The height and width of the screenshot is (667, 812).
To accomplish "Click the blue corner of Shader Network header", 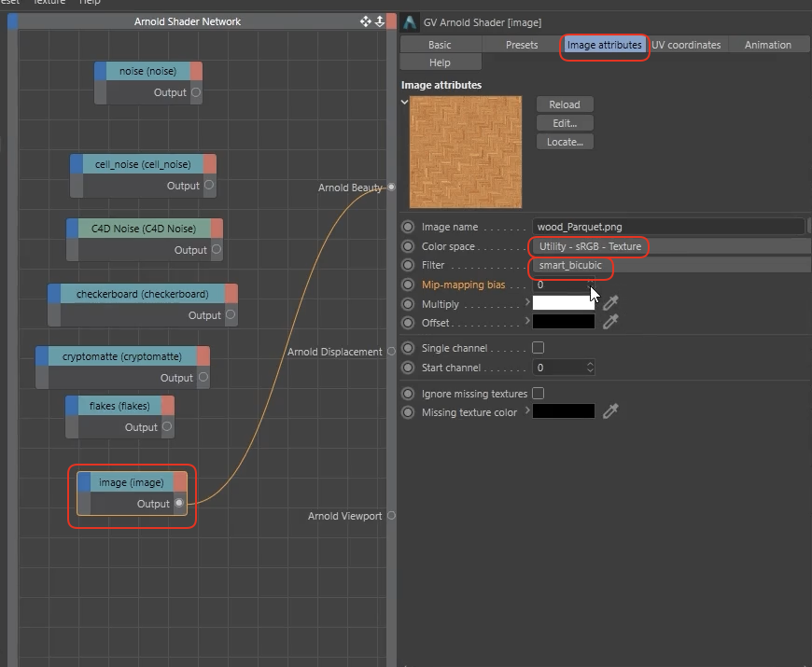I will coord(12,21).
